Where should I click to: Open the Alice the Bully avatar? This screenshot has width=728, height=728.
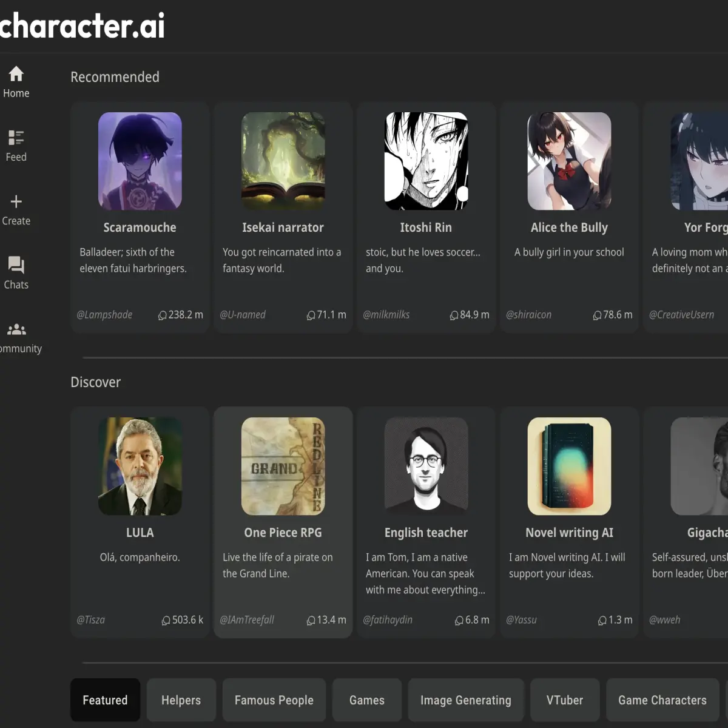point(570,161)
